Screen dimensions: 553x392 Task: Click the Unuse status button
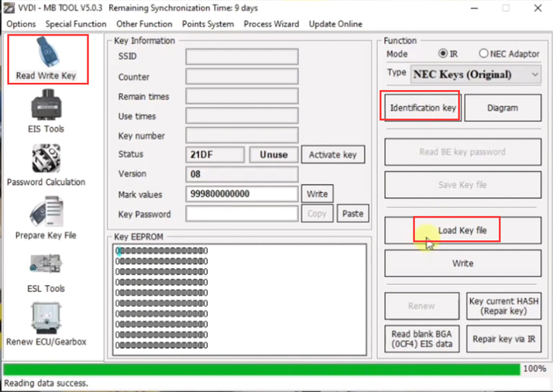pyautogui.click(x=273, y=154)
